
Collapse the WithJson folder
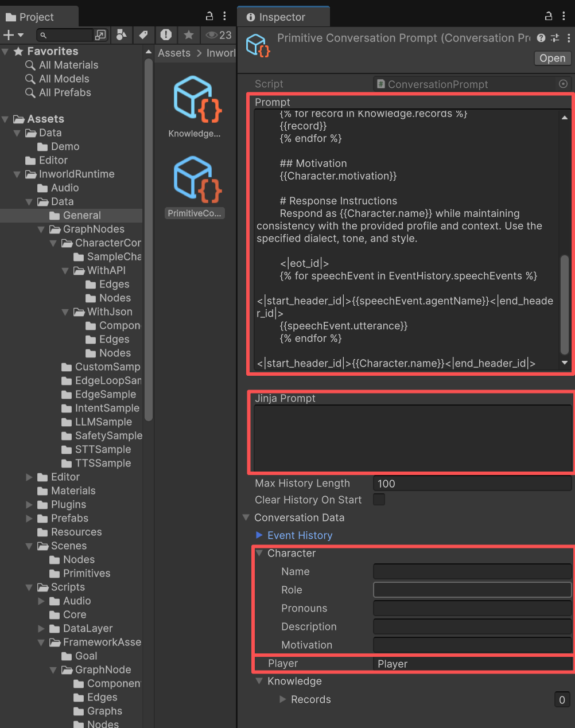(65, 312)
